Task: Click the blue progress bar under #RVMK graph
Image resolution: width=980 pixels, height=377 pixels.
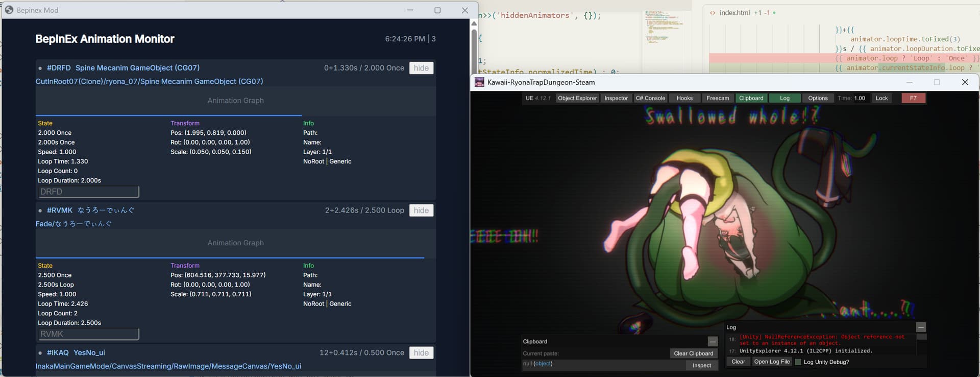Action: pos(230,258)
